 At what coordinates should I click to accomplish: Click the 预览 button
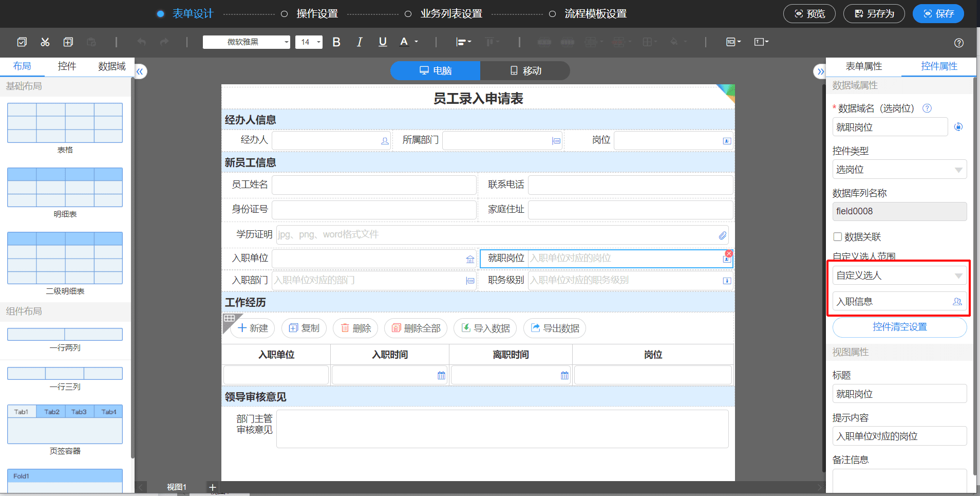tap(809, 14)
